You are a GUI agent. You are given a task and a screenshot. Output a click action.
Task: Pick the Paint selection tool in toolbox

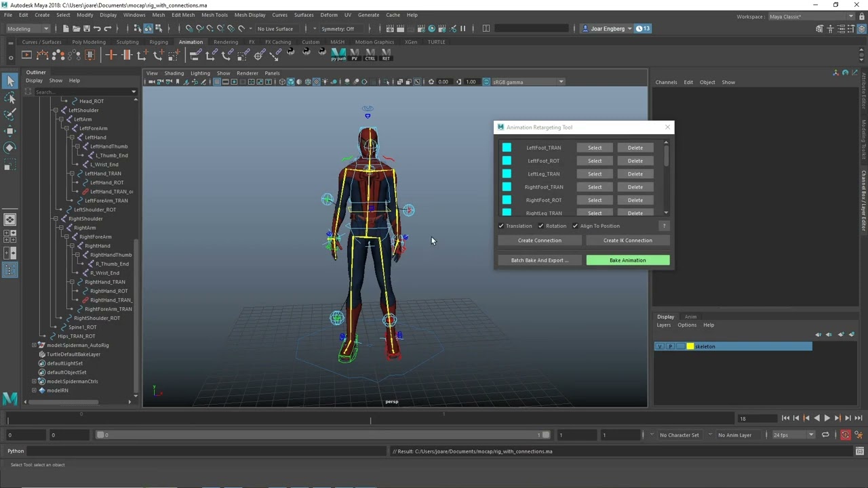(x=10, y=115)
